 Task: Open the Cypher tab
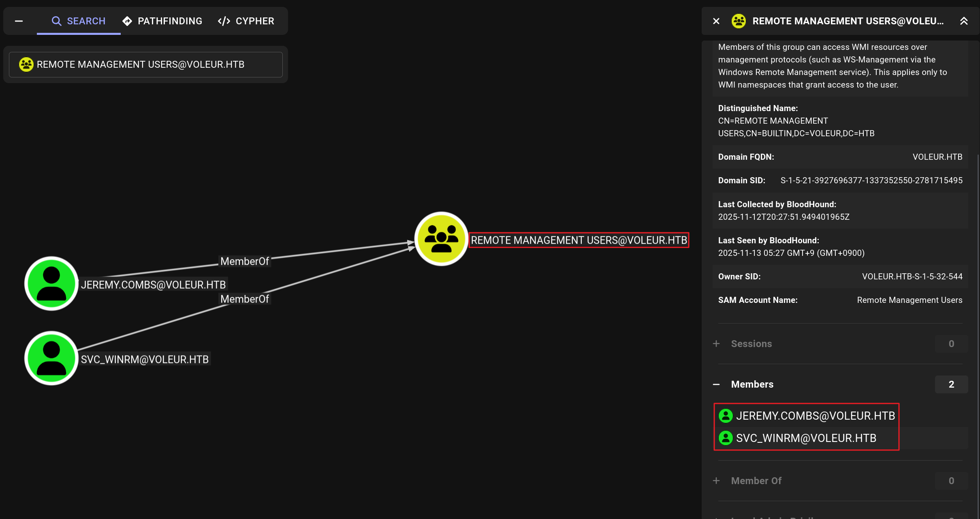coord(246,21)
